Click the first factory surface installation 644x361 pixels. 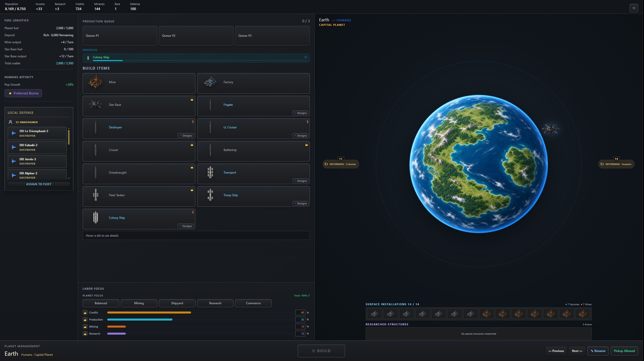click(x=374, y=314)
